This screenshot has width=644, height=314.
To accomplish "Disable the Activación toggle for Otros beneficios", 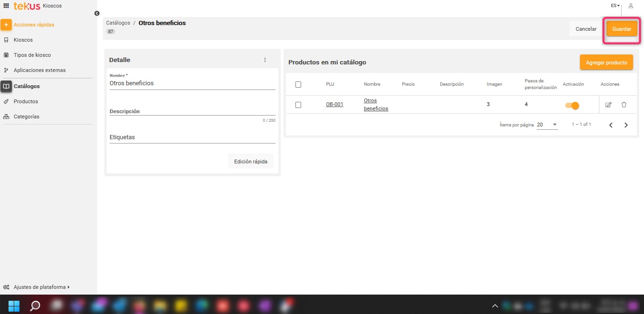I will coord(571,105).
